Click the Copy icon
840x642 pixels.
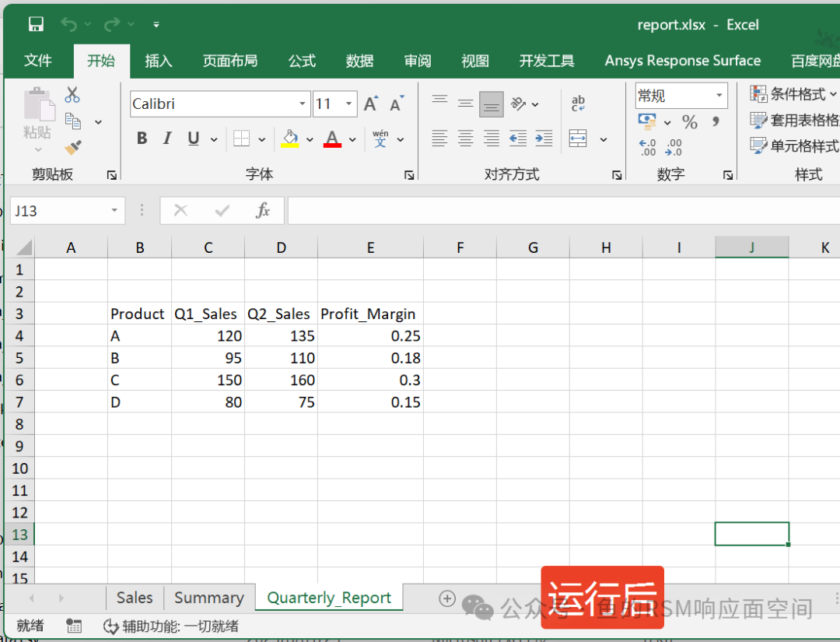pyautogui.click(x=73, y=121)
